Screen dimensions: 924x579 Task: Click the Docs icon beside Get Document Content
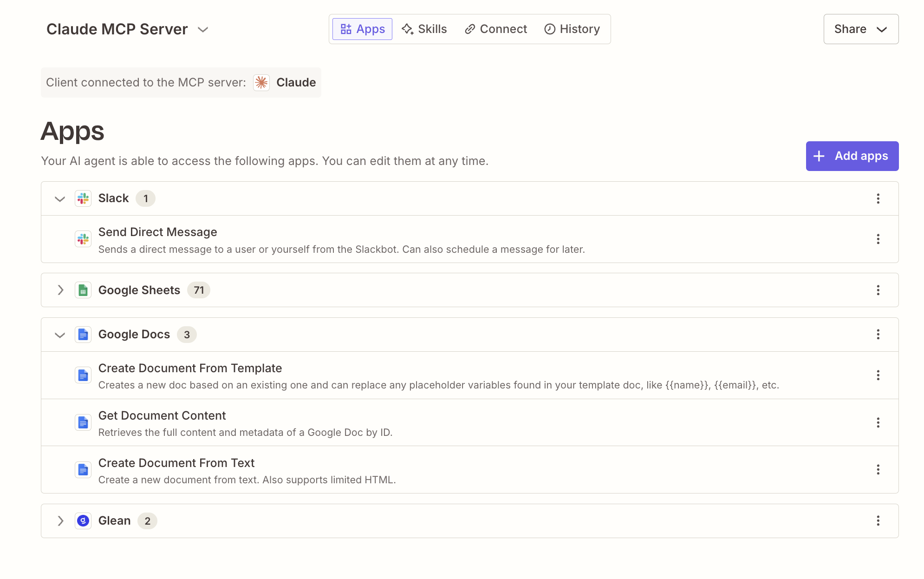click(x=83, y=422)
